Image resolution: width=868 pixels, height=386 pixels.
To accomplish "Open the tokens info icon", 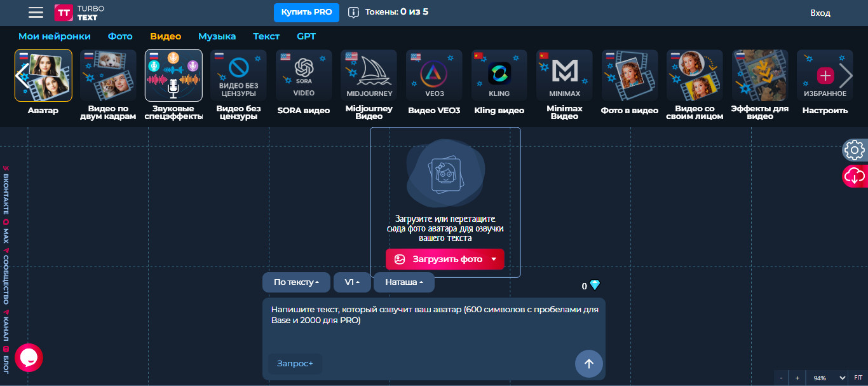I will click(x=353, y=12).
